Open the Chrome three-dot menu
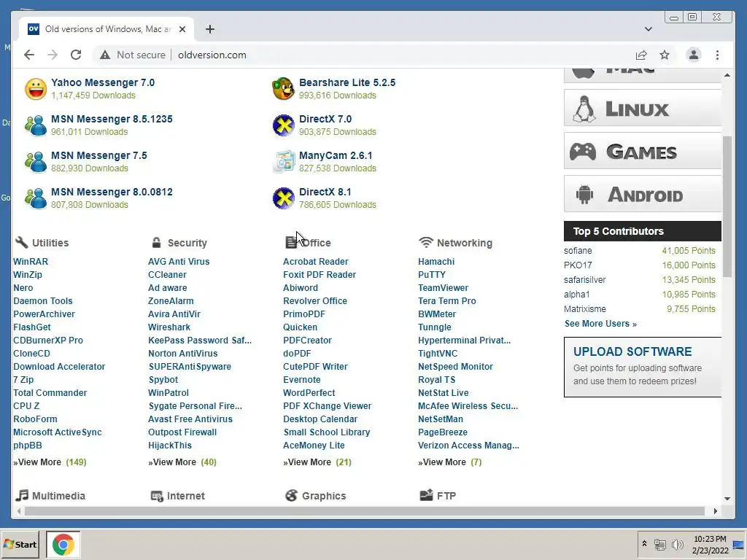747x560 pixels. pyautogui.click(x=718, y=55)
